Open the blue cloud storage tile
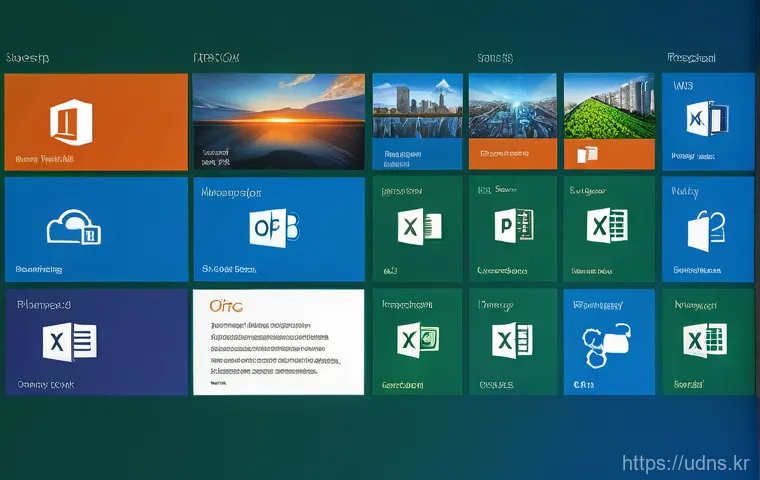The width and height of the screenshot is (760, 480). click(x=96, y=229)
